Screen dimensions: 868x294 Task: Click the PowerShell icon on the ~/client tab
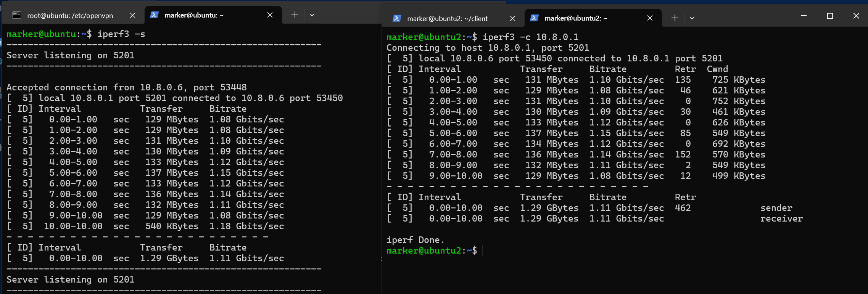pyautogui.click(x=397, y=18)
